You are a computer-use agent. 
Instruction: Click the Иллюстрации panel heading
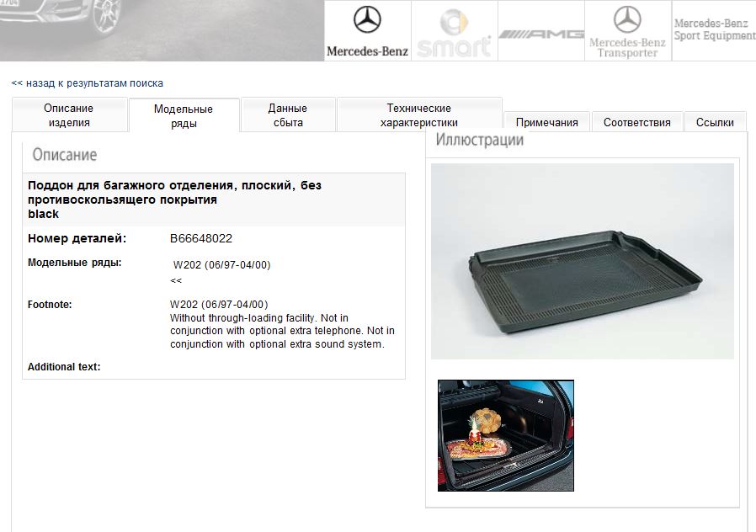click(480, 140)
